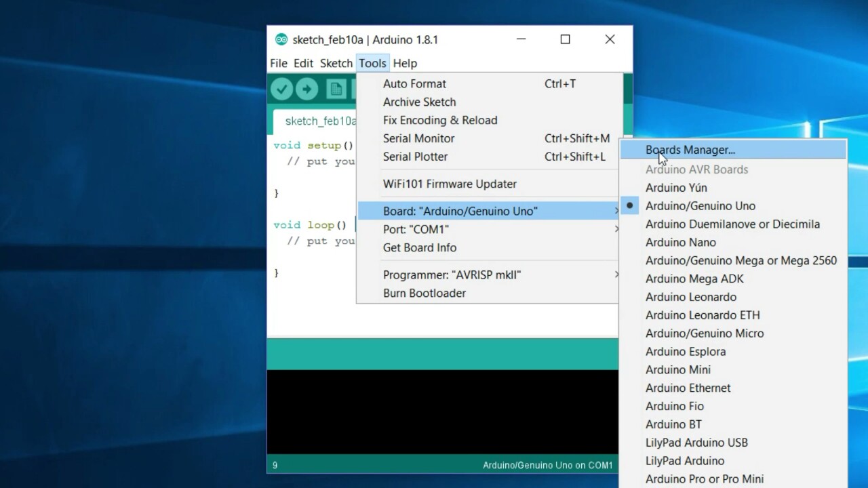The height and width of the screenshot is (488, 868).
Task: Click the New sketch document icon
Action: click(x=336, y=89)
